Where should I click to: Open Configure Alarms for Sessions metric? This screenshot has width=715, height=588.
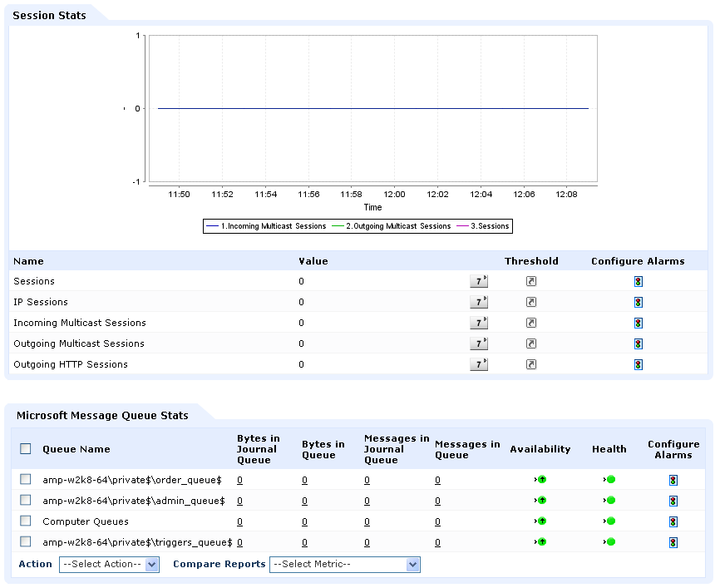(x=637, y=281)
